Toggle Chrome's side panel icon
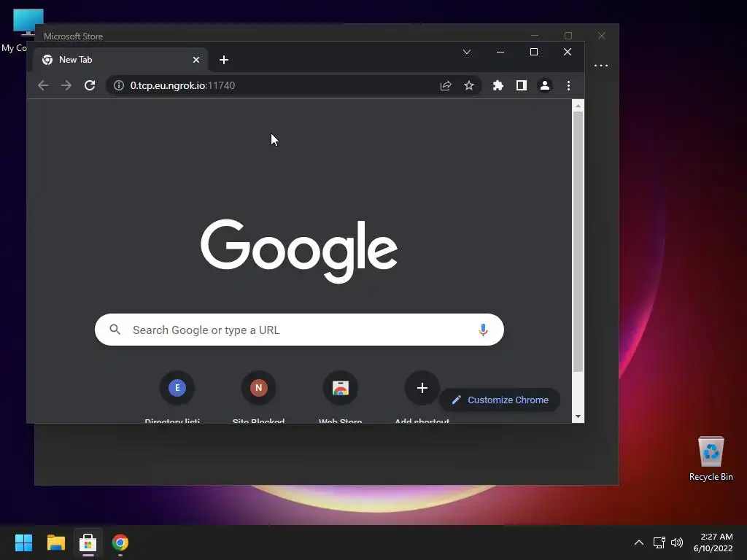 click(x=521, y=86)
